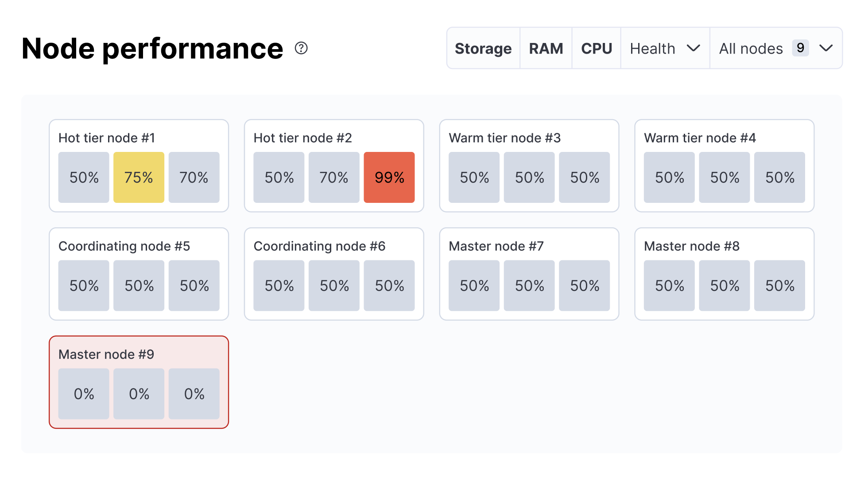
Task: Toggle the CPU metric view
Action: click(x=597, y=48)
